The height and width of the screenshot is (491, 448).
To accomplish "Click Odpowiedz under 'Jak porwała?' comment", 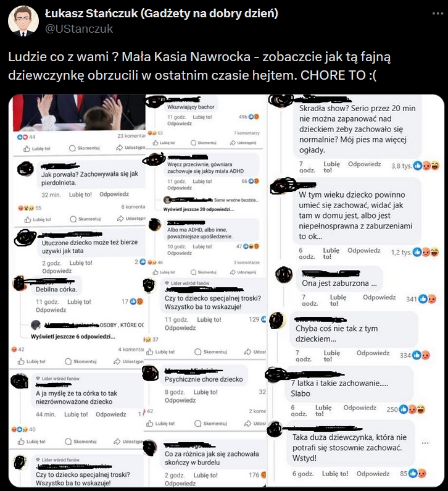I will pyautogui.click(x=114, y=194).
